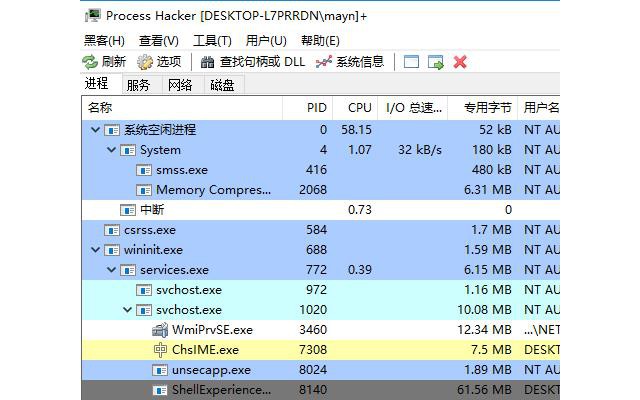The width and height of the screenshot is (640, 400).
Task: Select the ChsIME.exe process name
Action: 205,350
